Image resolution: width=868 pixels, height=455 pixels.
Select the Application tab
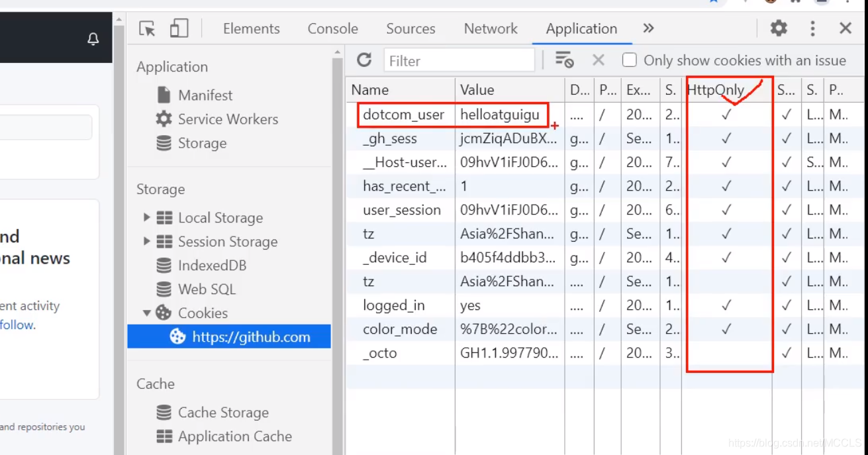(x=581, y=28)
